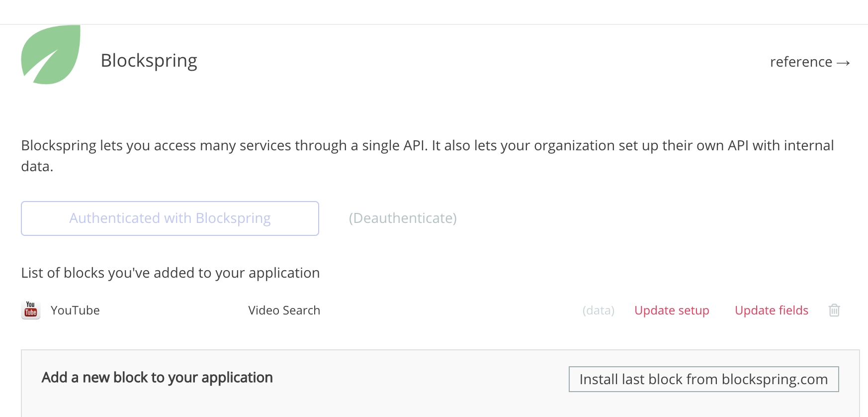Click the (Deauthenticate) link
The height and width of the screenshot is (417, 868).
tap(403, 218)
